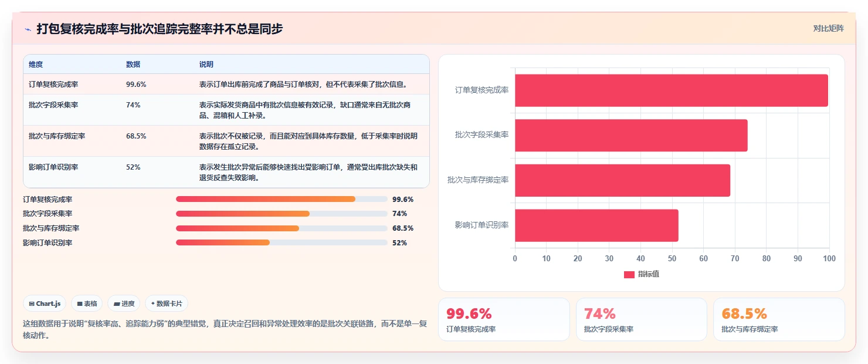Click 影响订单识别率 cell in table
The width and height of the screenshot is (868, 364).
53,167
